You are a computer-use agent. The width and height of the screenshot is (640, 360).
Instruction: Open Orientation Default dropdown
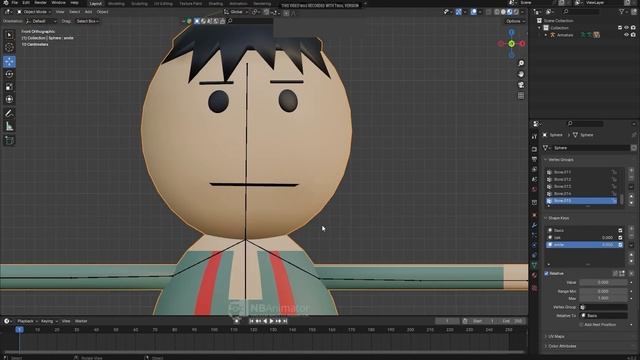41,21
